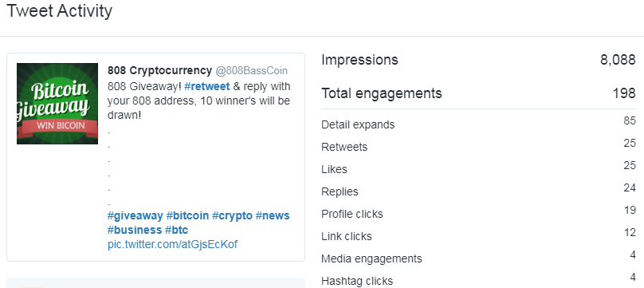The height and width of the screenshot is (288, 644).
Task: Select the Impressions metric row
Action: coord(478,60)
